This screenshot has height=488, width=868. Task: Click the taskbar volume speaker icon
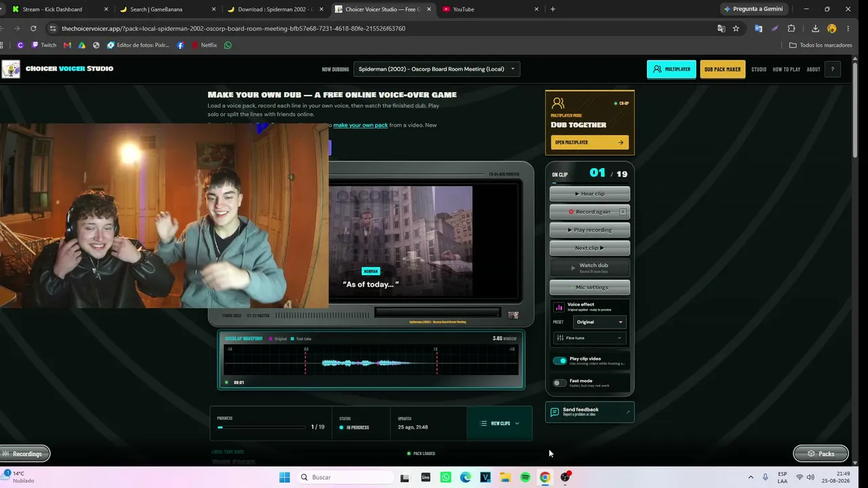coord(810,477)
